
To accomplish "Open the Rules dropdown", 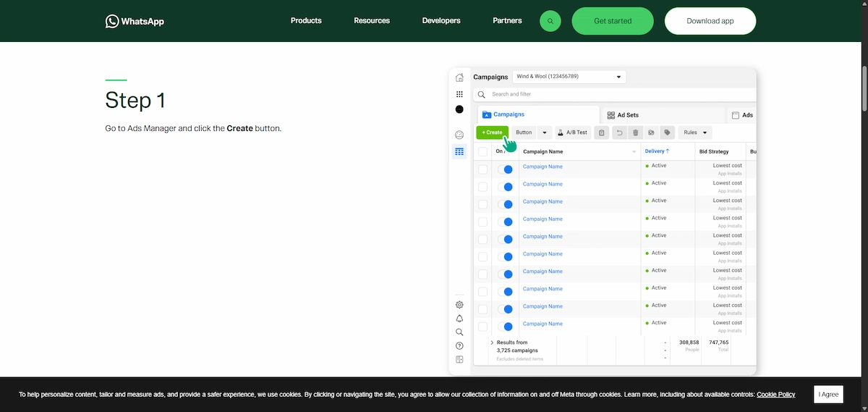I will tap(695, 133).
